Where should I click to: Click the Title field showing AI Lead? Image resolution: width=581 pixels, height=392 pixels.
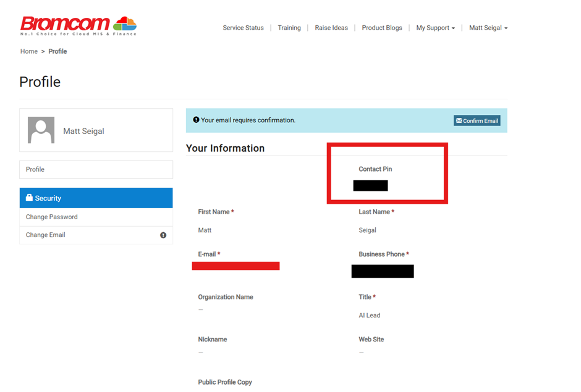(370, 315)
